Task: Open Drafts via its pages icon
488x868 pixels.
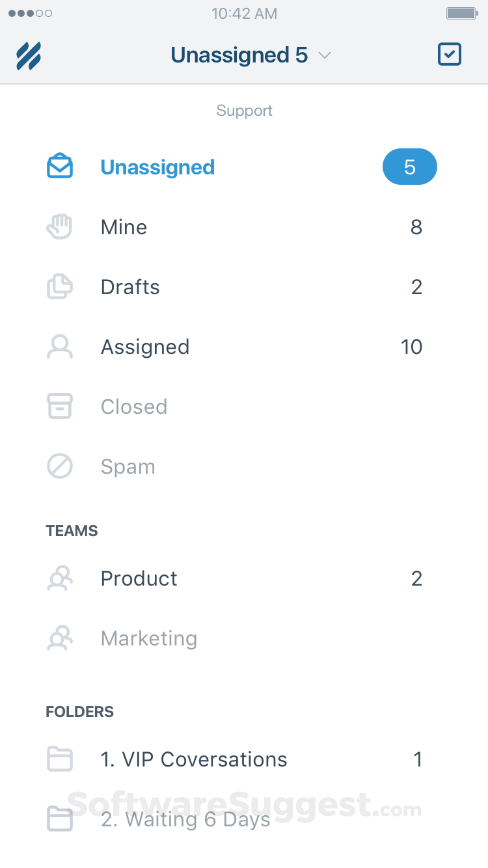Action: [x=59, y=286]
